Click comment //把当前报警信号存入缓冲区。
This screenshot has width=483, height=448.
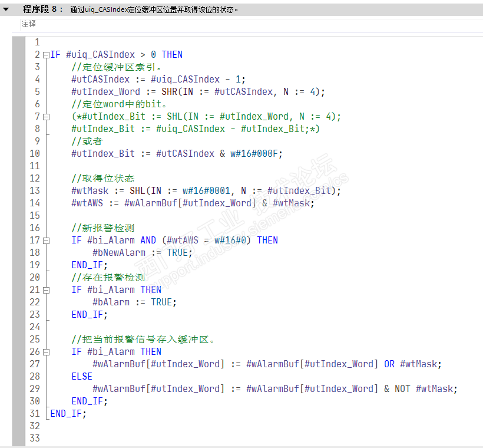tap(143, 340)
